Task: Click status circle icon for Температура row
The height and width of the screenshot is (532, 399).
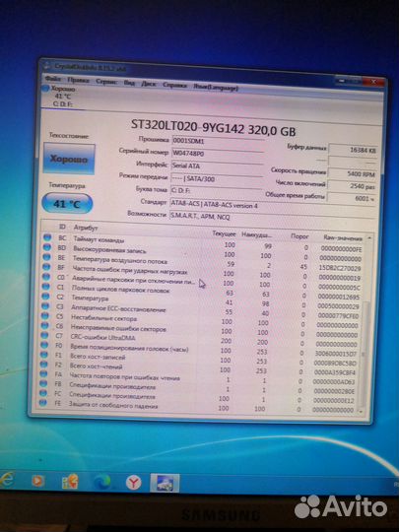Action: coord(45,296)
